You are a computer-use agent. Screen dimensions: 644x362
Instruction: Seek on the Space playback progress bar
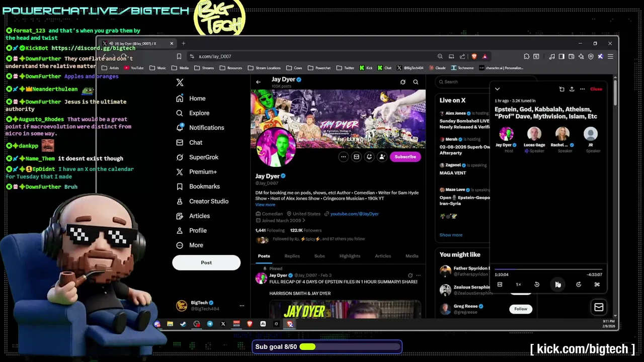click(x=548, y=269)
